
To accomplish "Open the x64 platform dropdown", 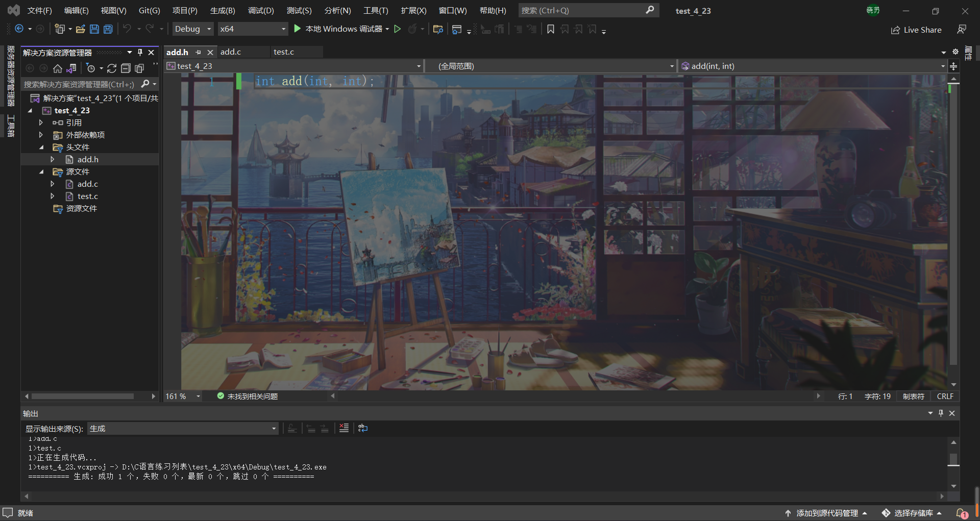I will point(253,29).
